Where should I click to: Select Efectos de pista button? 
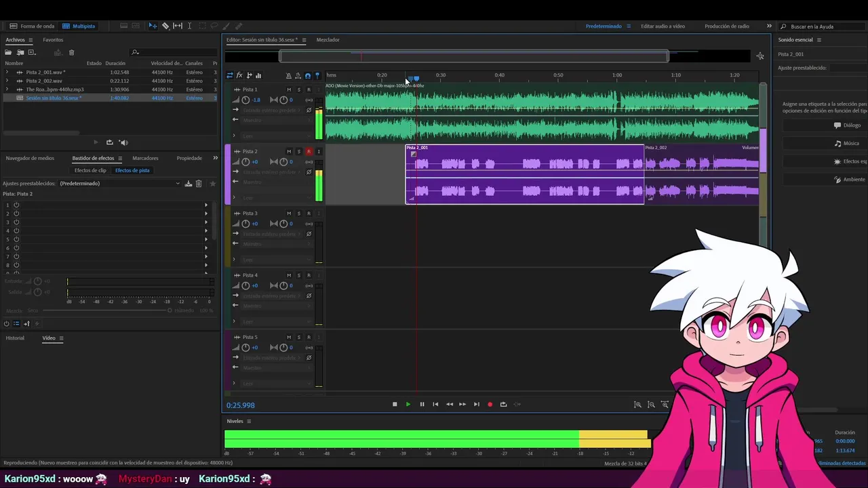pos(132,170)
